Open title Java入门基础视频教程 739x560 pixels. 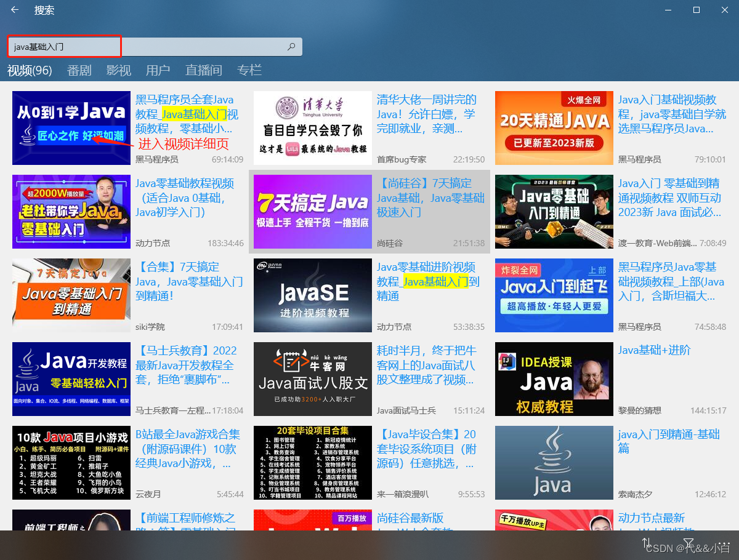coord(672,114)
